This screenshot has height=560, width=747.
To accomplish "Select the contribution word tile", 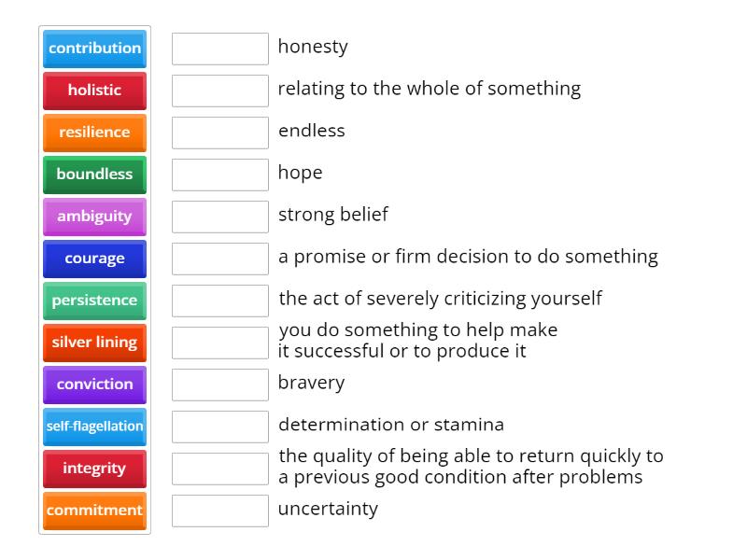I will point(94,49).
